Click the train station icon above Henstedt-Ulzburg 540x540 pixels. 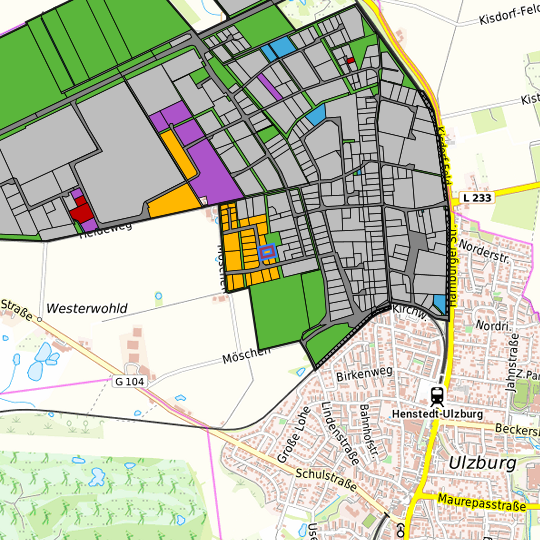coord(437,396)
